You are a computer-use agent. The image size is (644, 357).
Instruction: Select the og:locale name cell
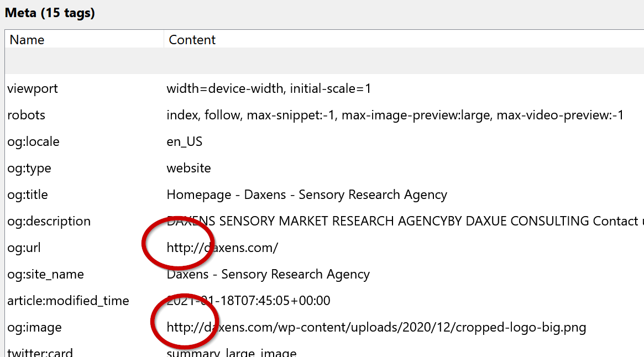pyautogui.click(x=33, y=141)
